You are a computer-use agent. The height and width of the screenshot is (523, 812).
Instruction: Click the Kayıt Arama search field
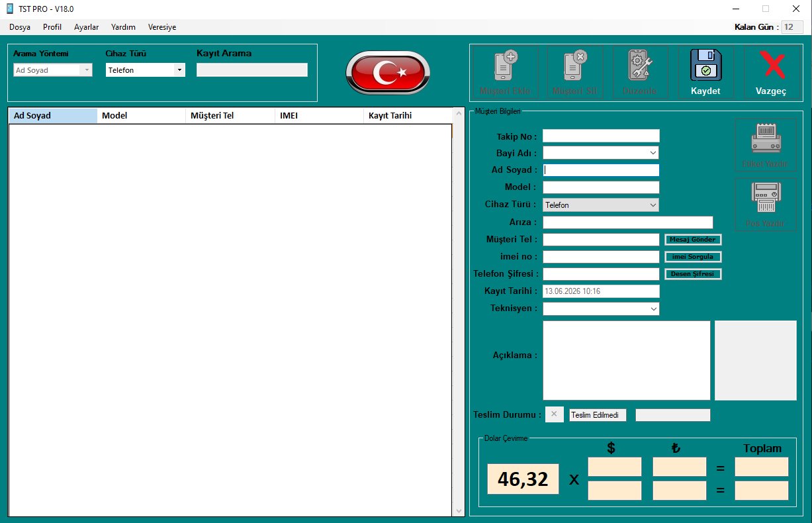point(252,70)
